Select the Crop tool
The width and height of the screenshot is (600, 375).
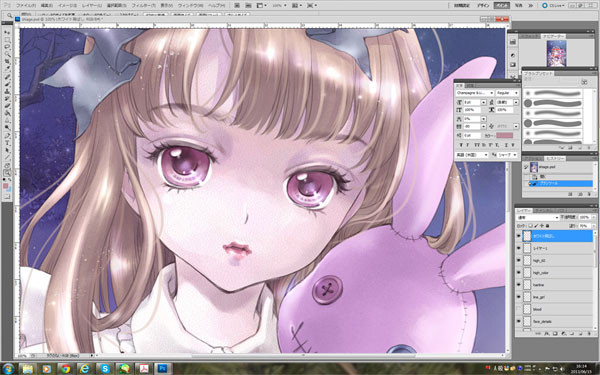[7, 60]
